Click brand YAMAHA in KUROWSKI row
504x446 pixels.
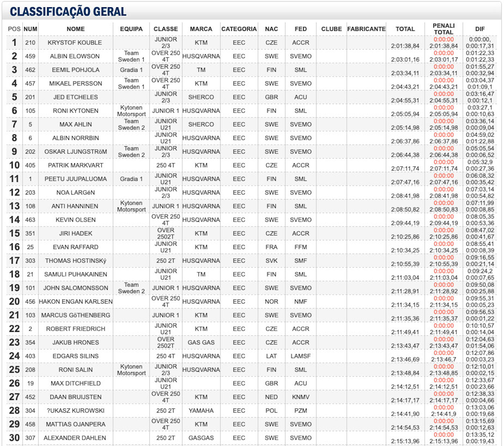click(x=201, y=411)
